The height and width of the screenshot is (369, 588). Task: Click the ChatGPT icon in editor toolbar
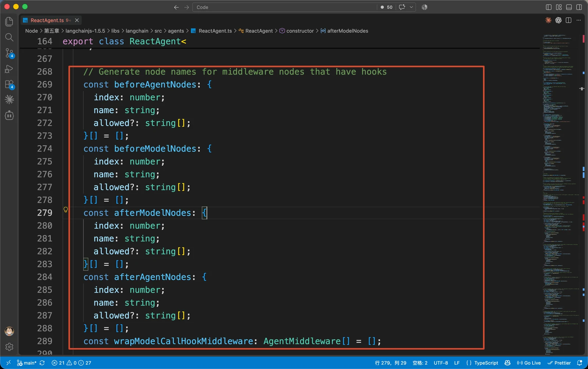coord(558,20)
